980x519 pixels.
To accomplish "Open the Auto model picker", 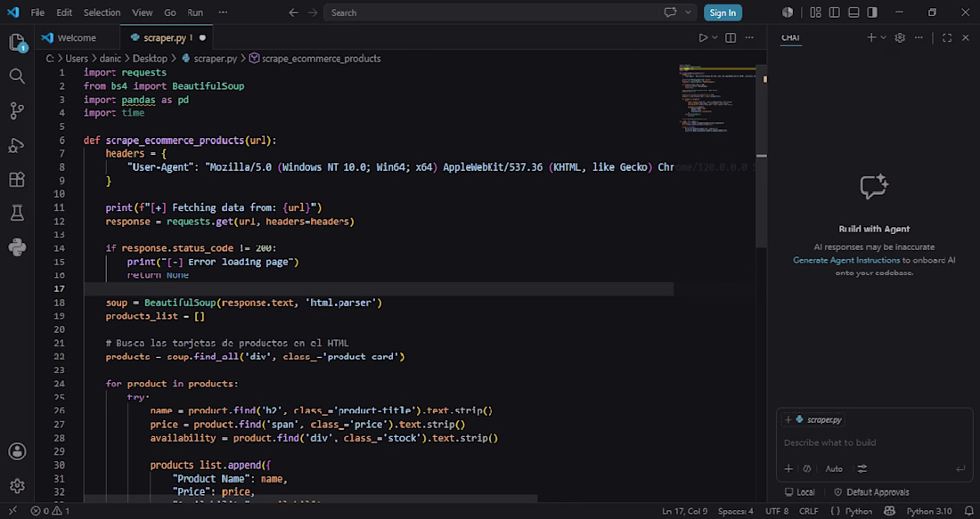I will pyautogui.click(x=834, y=468).
